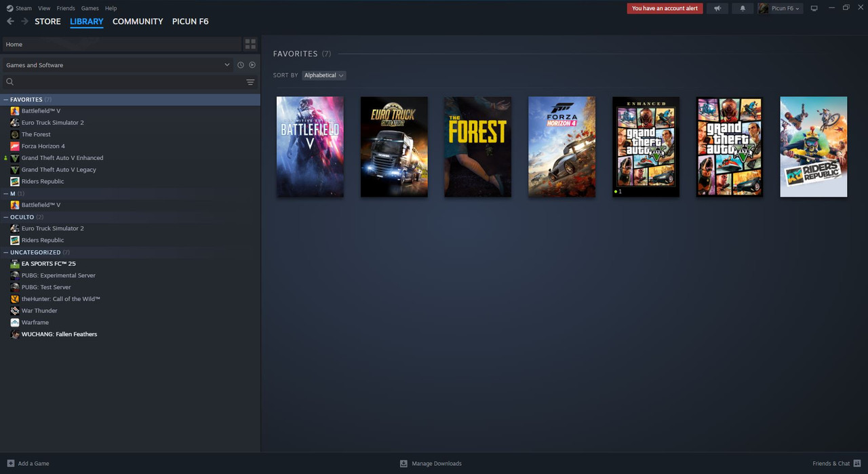This screenshot has height=474, width=868.
Task: Collapse the M category
Action: point(6,193)
